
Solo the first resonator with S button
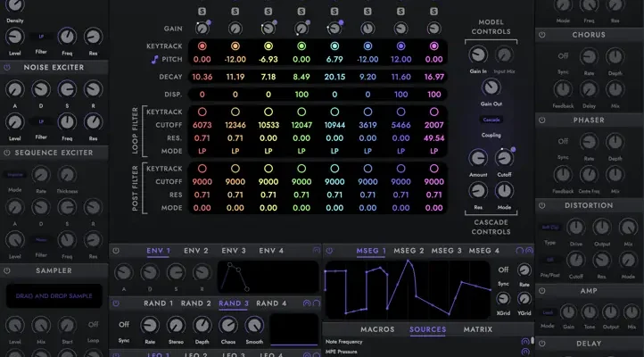[x=202, y=11]
